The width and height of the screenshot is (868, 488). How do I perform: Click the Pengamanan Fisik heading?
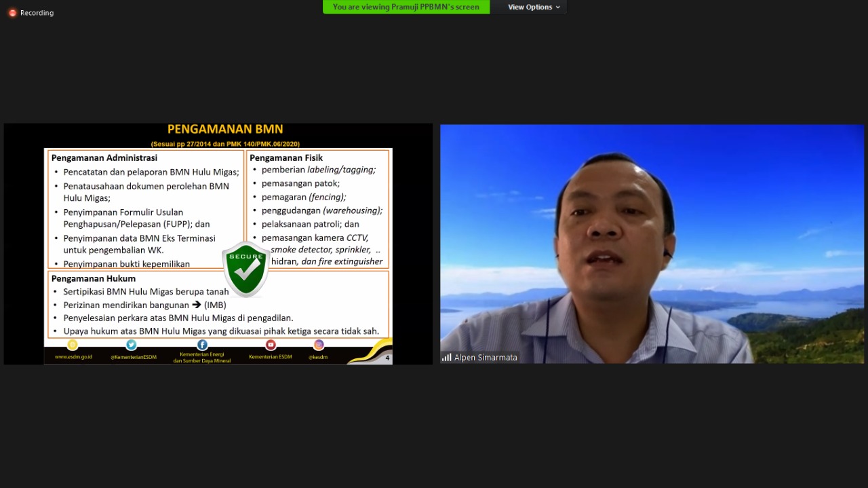(x=286, y=157)
